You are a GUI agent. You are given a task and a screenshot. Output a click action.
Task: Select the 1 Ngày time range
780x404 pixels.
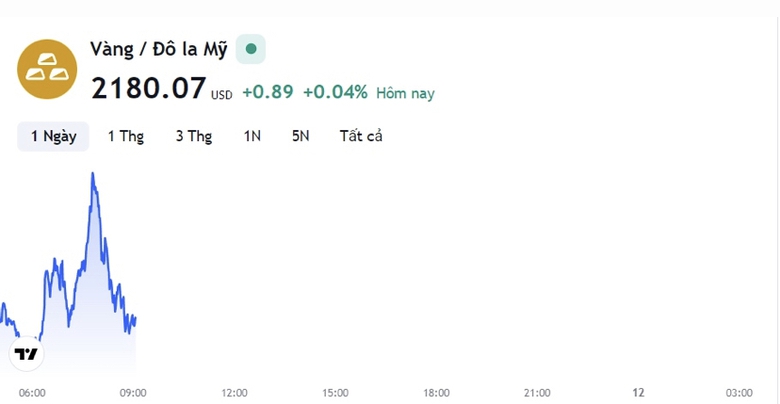click(x=53, y=136)
